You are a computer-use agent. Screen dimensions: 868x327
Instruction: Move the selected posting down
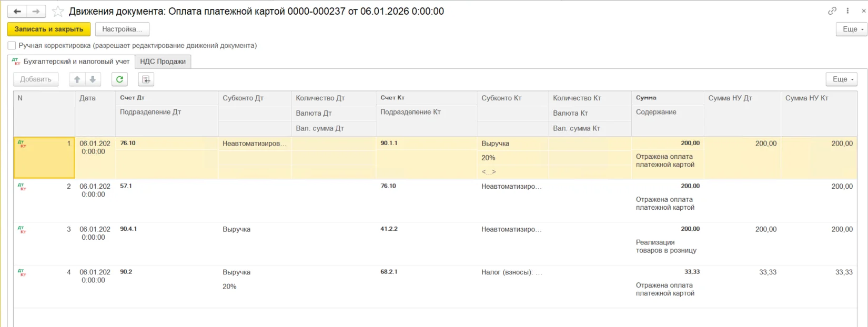(x=93, y=79)
